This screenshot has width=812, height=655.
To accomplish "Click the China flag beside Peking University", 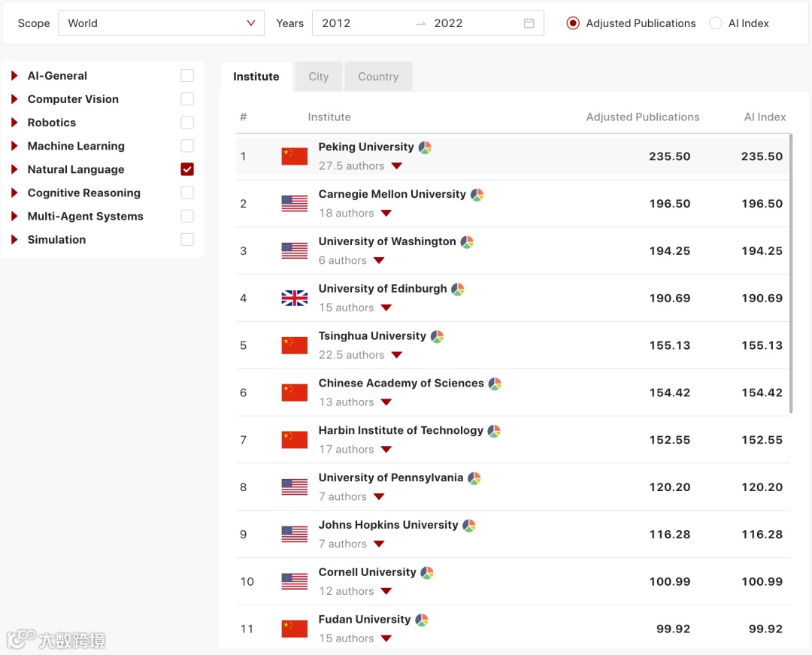I will click(x=295, y=156).
